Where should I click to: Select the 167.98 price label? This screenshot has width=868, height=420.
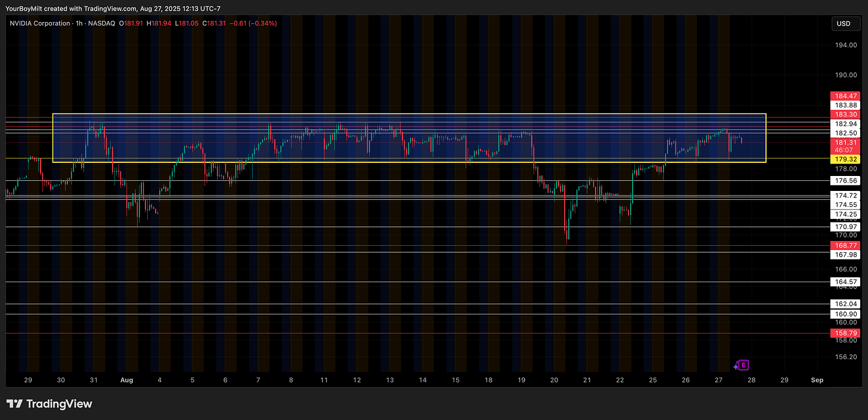[x=845, y=255]
